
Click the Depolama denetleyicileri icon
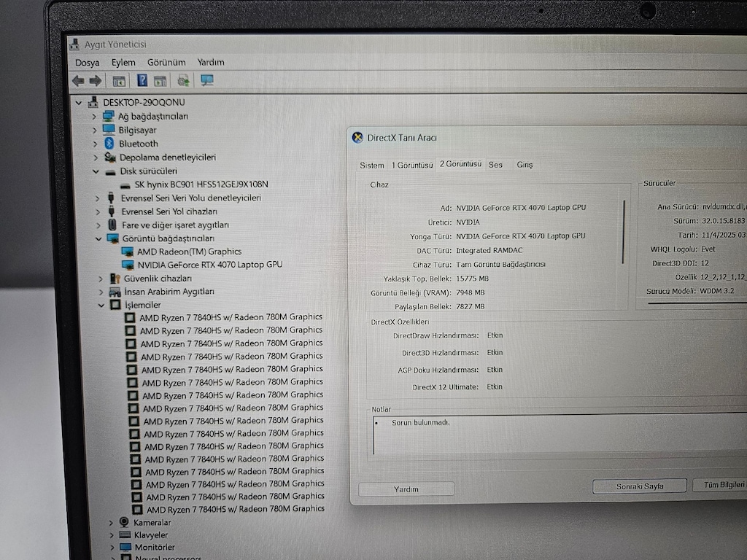coord(110,157)
